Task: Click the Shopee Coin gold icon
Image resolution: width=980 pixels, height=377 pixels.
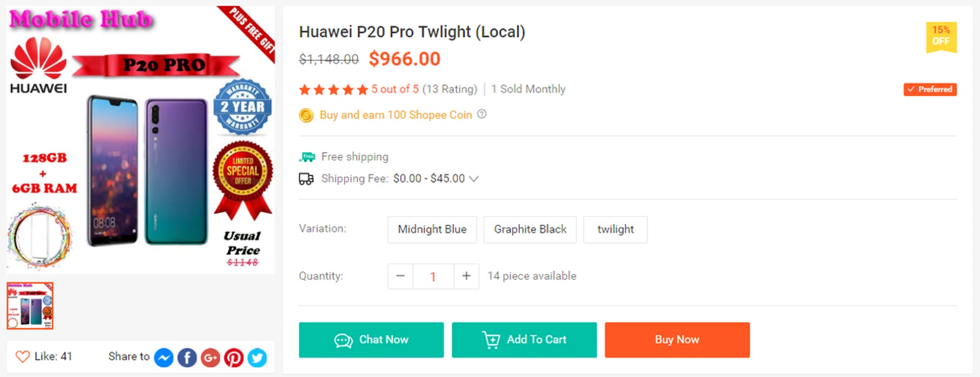Action: 306,115
